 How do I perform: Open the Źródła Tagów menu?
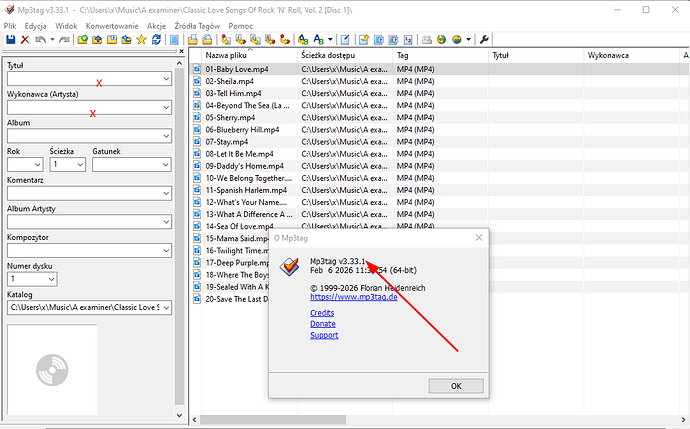pos(197,26)
